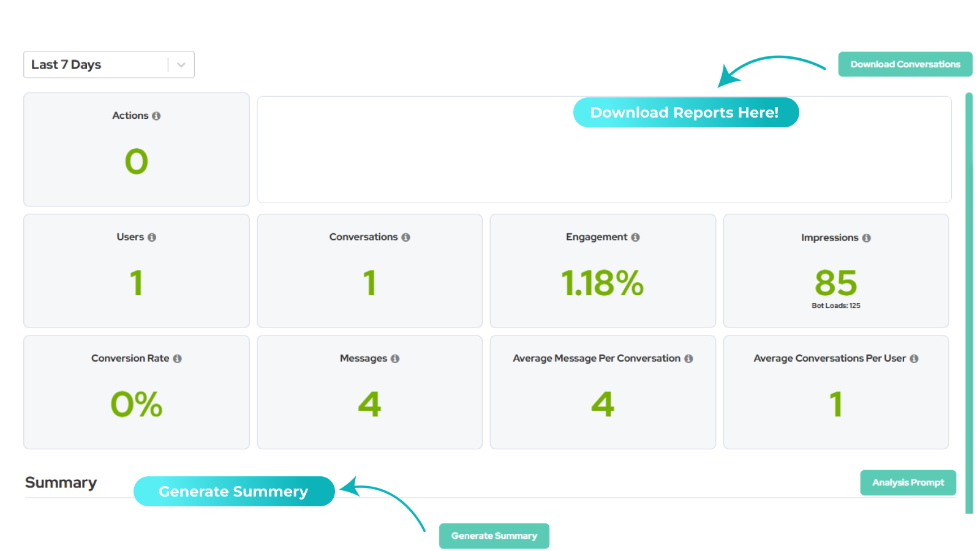This screenshot has height=551, width=980.
Task: Click the info icon next to Actions
Action: coord(157,115)
